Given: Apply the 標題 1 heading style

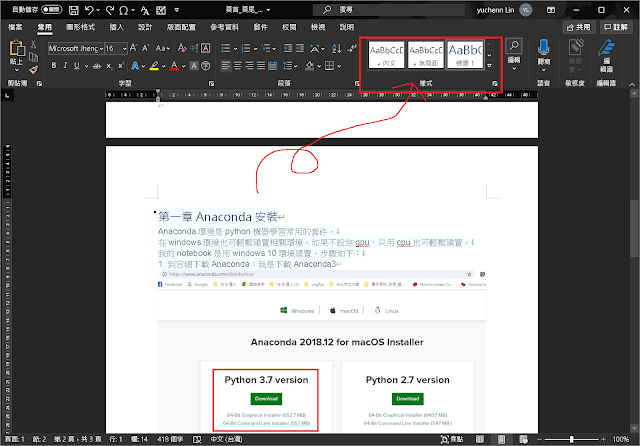Looking at the screenshot, I should pos(465,54).
